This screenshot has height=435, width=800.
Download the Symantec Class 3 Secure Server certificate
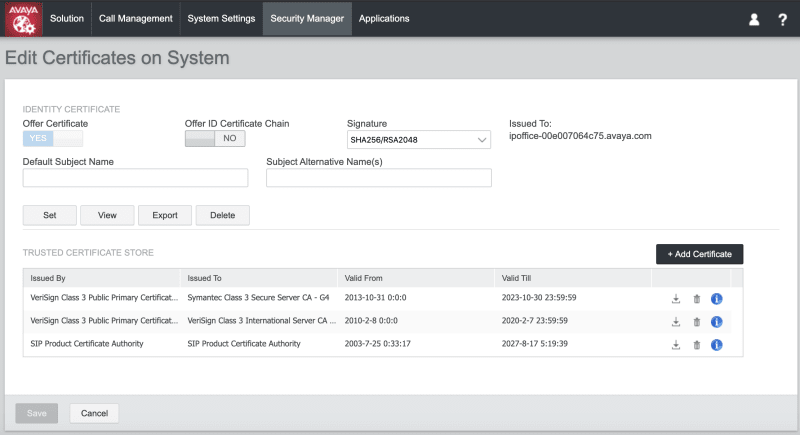676,299
